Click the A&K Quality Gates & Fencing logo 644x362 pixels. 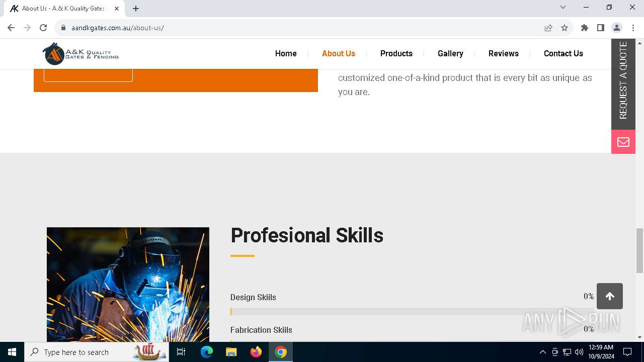[x=80, y=54]
